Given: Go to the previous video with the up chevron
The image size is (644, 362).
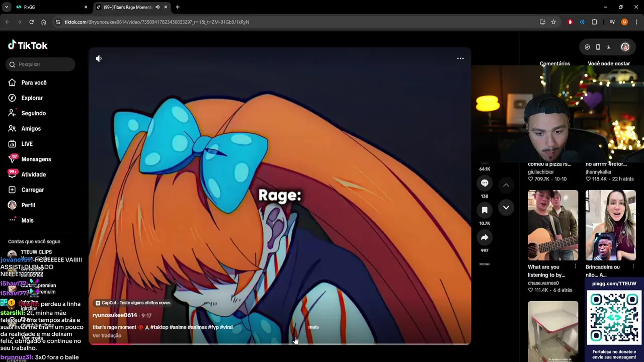Looking at the screenshot, I should coord(506,185).
